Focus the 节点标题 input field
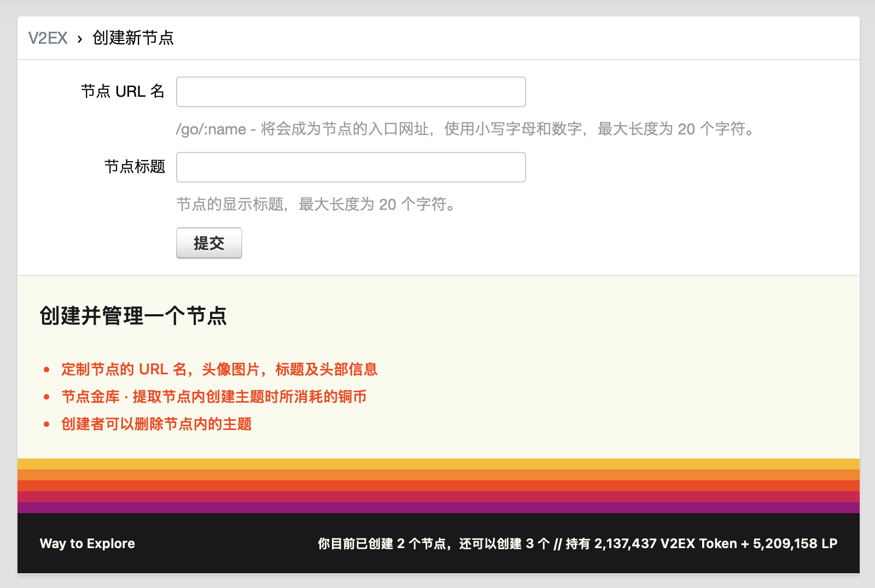The height and width of the screenshot is (588, 875). 351,167
